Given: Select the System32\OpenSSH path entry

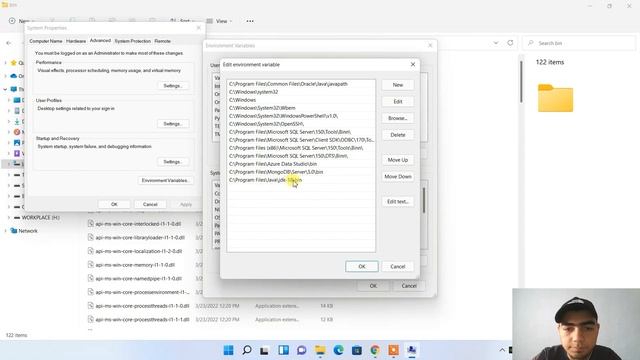Looking at the screenshot, I should [x=301, y=124].
